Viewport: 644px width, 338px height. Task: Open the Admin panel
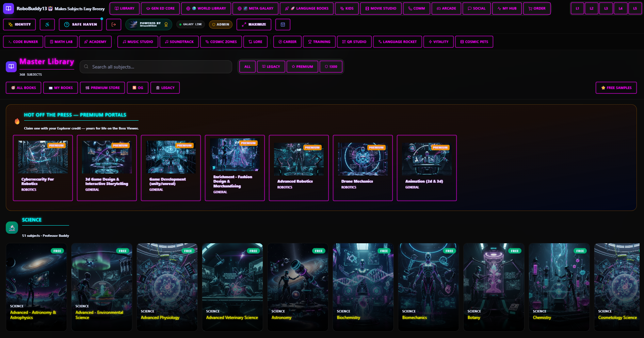(221, 25)
